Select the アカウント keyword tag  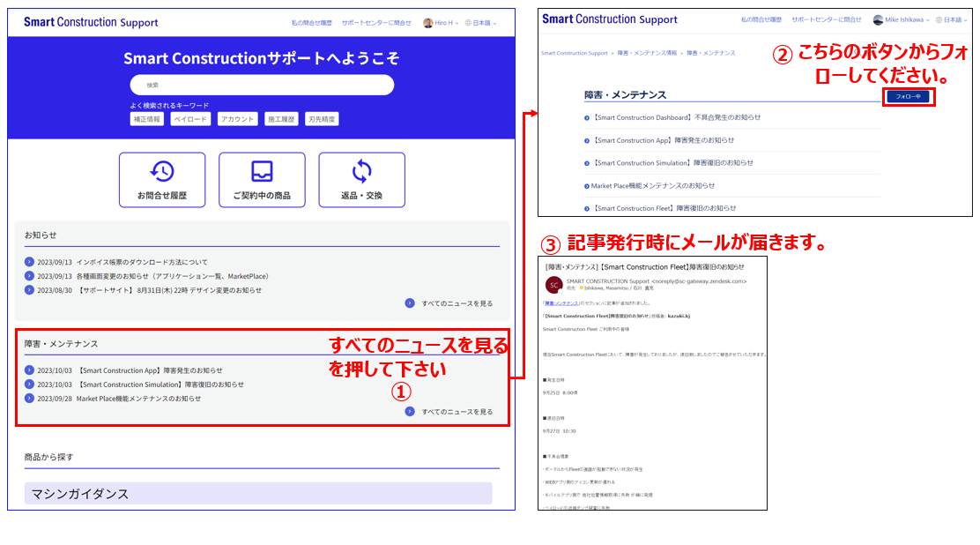[x=237, y=119]
